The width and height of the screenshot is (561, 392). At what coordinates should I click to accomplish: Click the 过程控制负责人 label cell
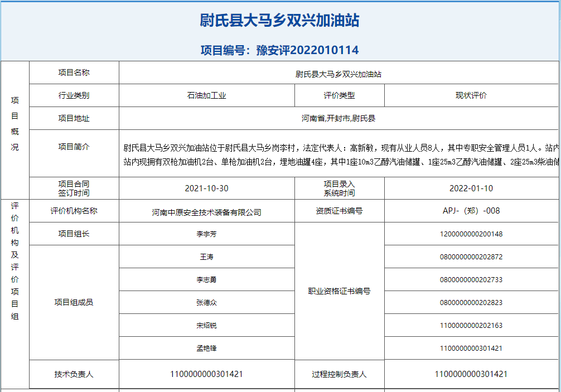tap(339, 374)
